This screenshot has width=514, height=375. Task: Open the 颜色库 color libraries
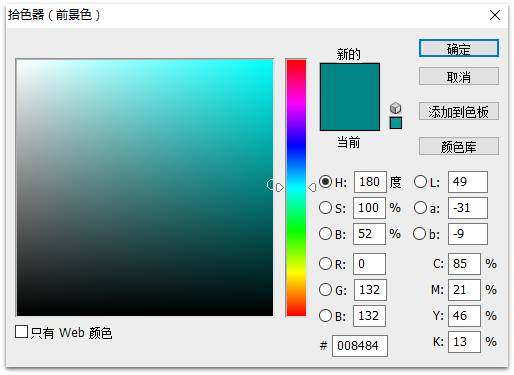459,146
